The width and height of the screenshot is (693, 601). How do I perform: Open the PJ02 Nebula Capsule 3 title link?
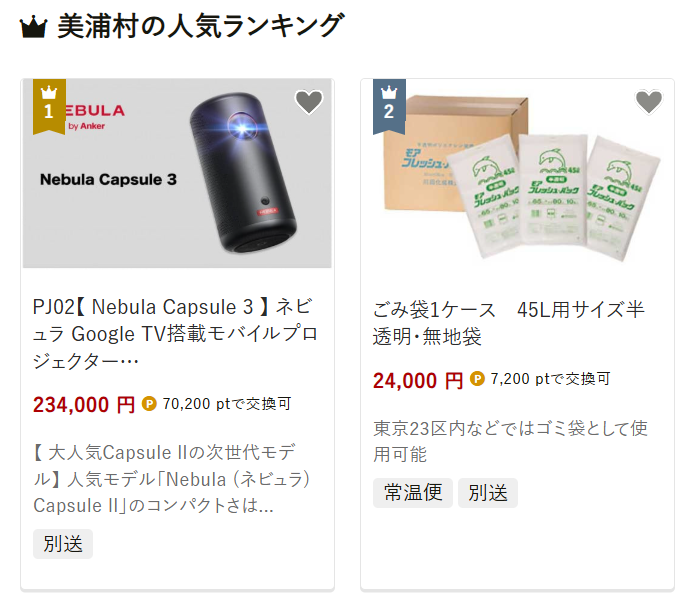[175, 334]
